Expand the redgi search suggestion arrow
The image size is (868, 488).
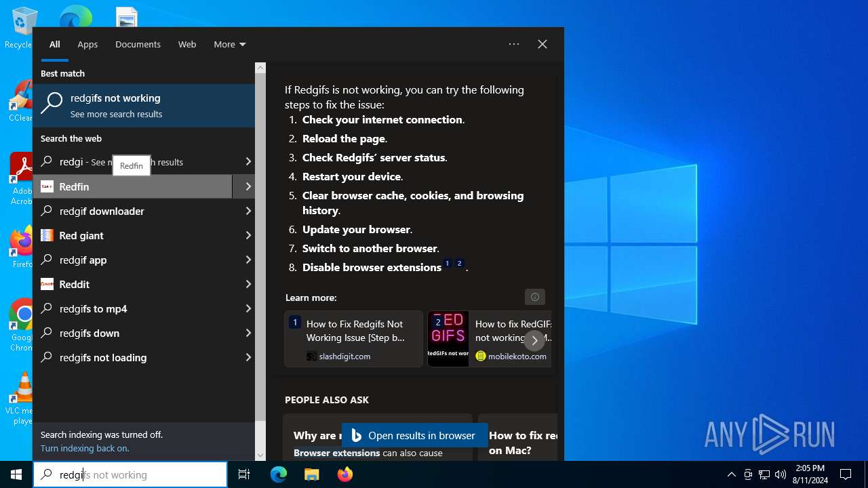[248, 162]
